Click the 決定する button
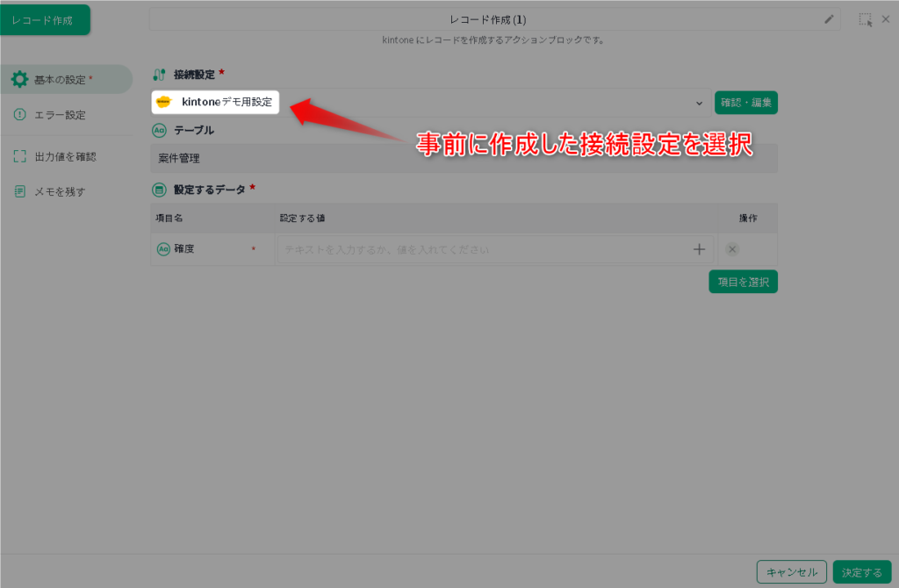 point(862,572)
